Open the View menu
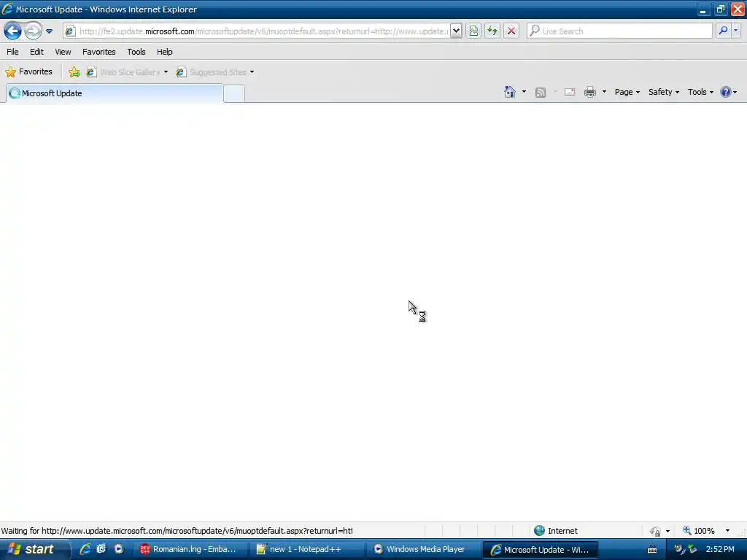Viewport: 747px width, 560px height. [x=63, y=52]
